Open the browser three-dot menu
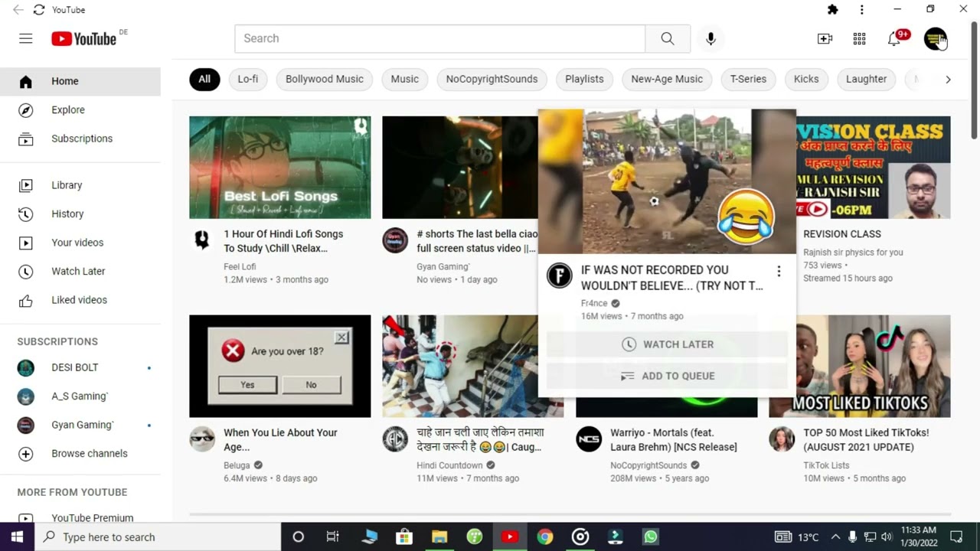This screenshot has width=980, height=551. [x=862, y=10]
